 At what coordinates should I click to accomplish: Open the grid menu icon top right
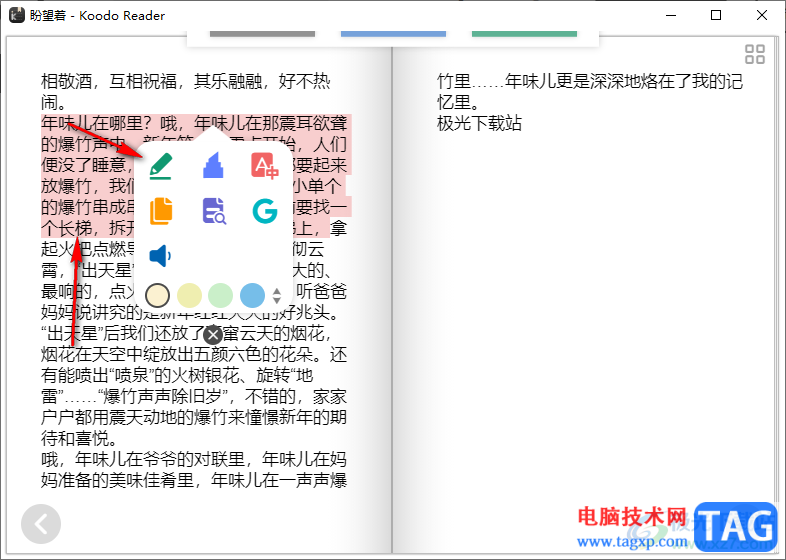tap(754, 54)
